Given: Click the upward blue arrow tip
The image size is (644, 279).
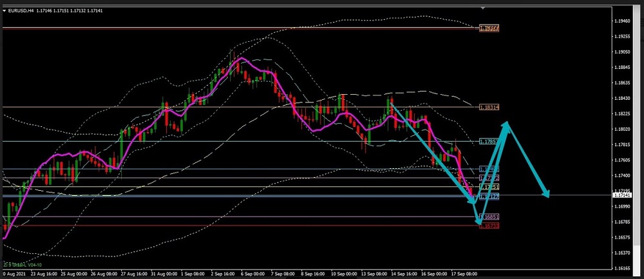Looking at the screenshot, I should tap(507, 123).
